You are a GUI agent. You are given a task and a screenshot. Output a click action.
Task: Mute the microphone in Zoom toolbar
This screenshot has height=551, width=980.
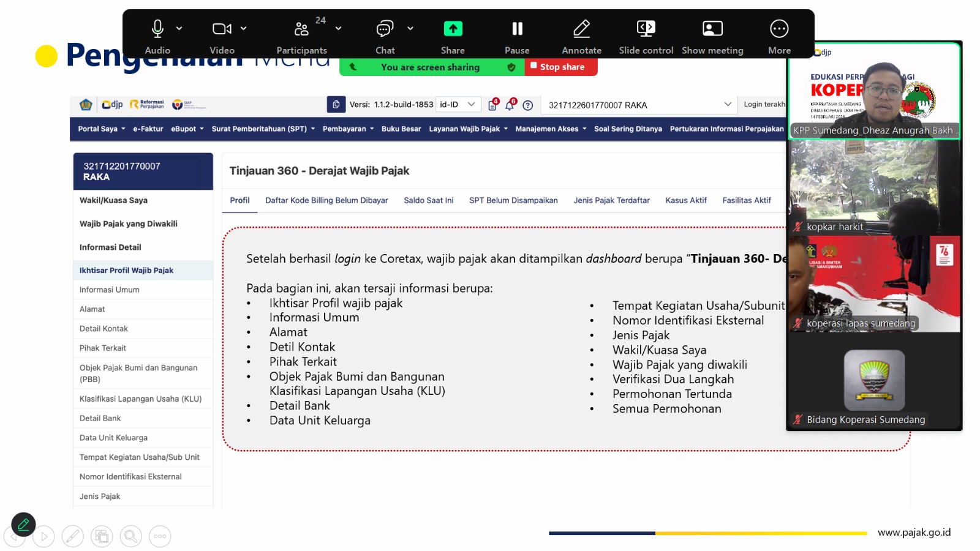point(157,29)
